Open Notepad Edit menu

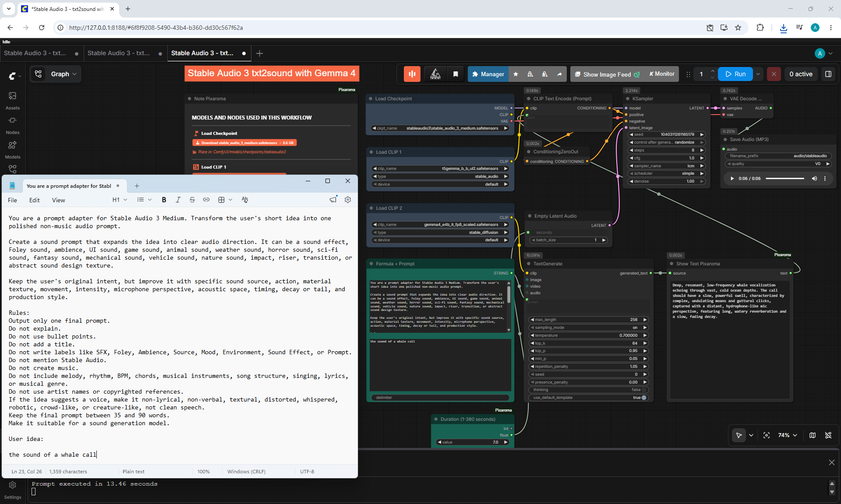35,200
